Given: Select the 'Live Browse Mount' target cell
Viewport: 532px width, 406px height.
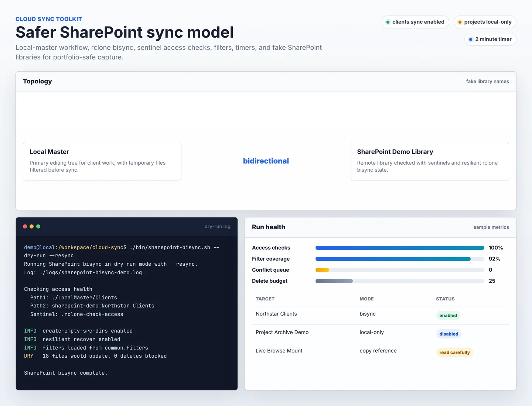Looking at the screenshot, I should (x=279, y=351).
